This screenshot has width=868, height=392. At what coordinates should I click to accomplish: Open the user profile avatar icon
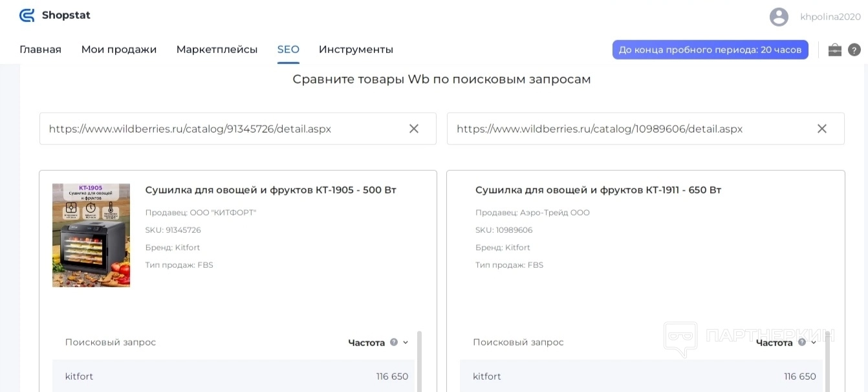coord(779,17)
